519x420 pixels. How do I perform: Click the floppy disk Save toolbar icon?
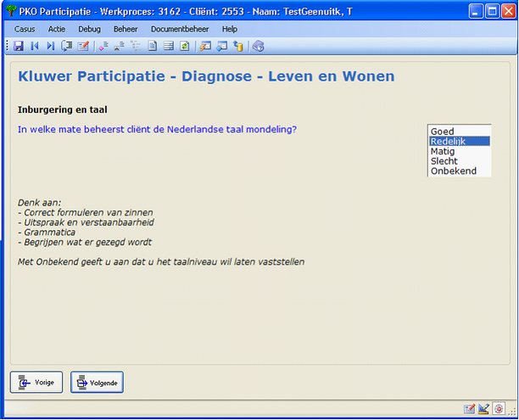[19, 46]
